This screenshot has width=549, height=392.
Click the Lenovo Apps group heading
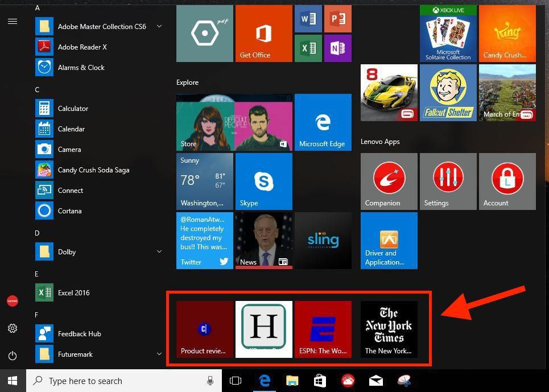[x=380, y=142]
